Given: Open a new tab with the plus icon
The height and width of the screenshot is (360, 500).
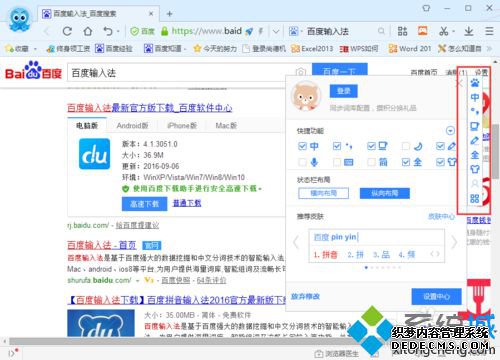Looking at the screenshot, I should pos(169,14).
